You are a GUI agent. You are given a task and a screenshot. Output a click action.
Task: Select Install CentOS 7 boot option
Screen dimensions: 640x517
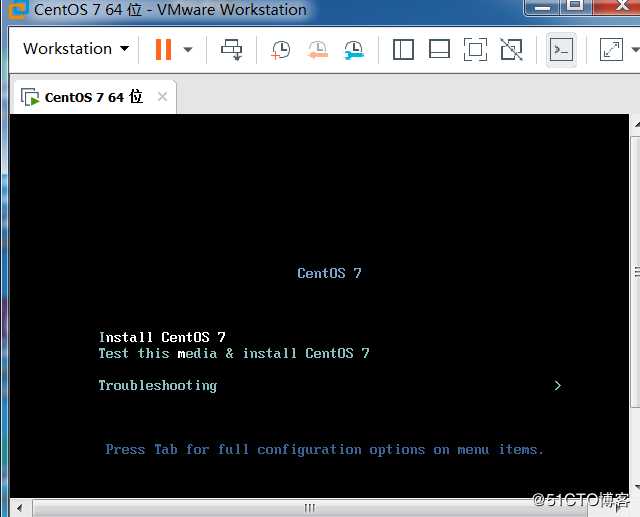coord(162,337)
